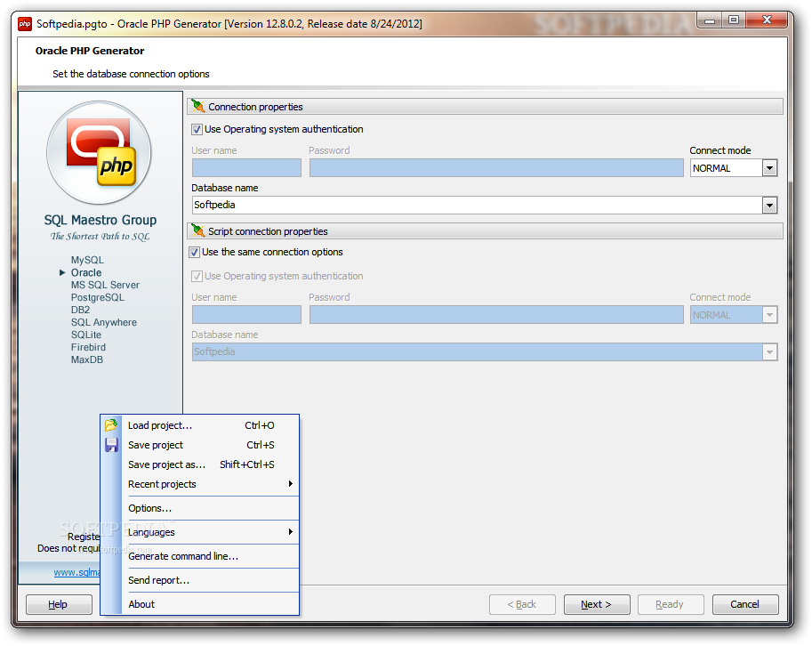
Task: Click the connection User name field
Action: [x=246, y=168]
